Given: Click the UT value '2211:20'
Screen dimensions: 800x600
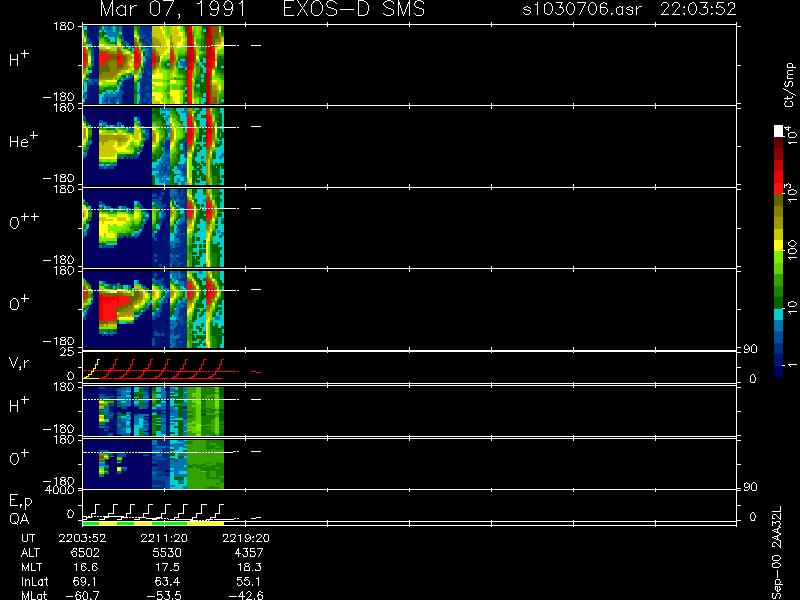Looking at the screenshot, I should click(x=164, y=538).
